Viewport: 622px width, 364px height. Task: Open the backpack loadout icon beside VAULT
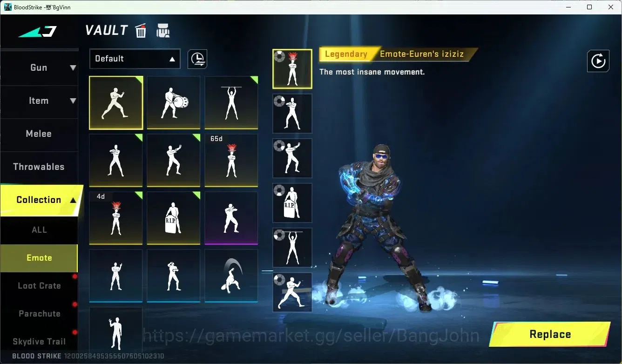pos(163,31)
